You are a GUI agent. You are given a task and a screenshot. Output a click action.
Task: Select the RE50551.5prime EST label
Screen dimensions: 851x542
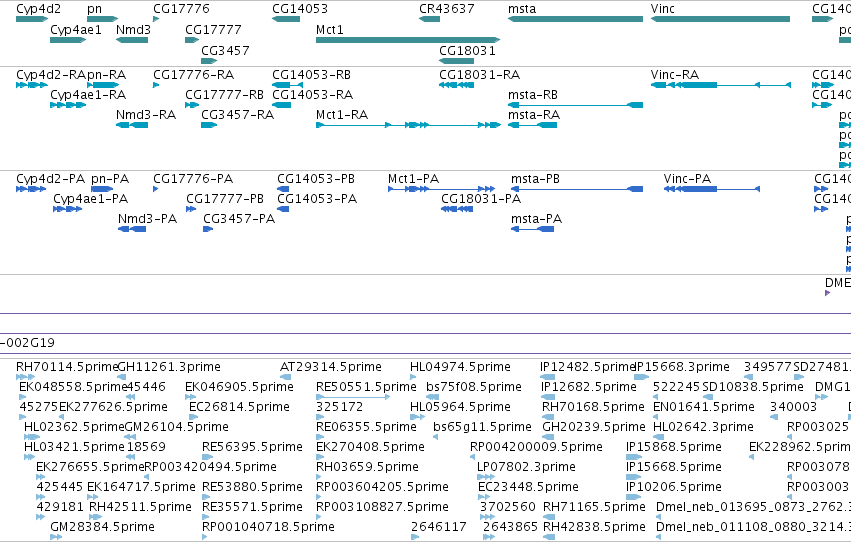tap(366, 387)
